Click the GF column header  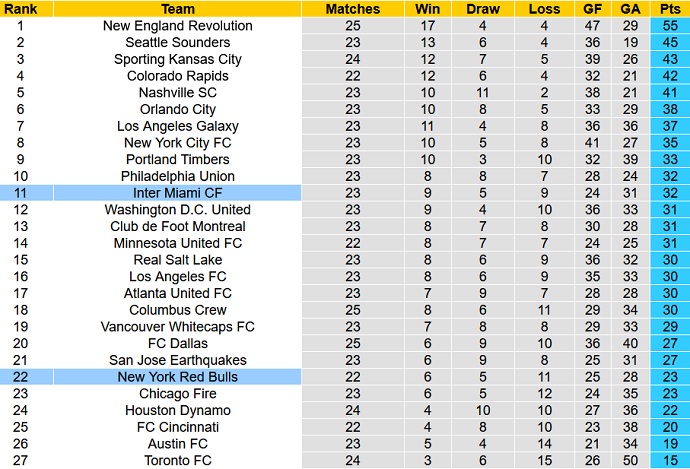pyautogui.click(x=593, y=9)
